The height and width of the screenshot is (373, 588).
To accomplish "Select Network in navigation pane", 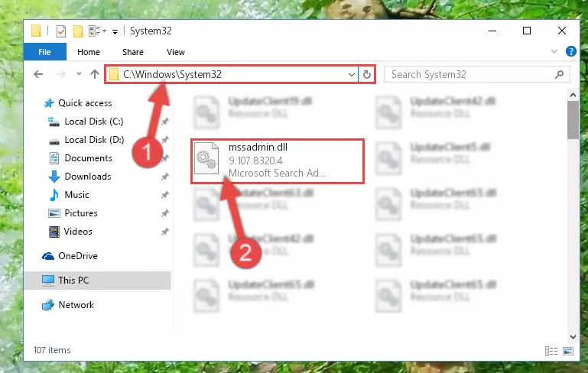I will [76, 304].
